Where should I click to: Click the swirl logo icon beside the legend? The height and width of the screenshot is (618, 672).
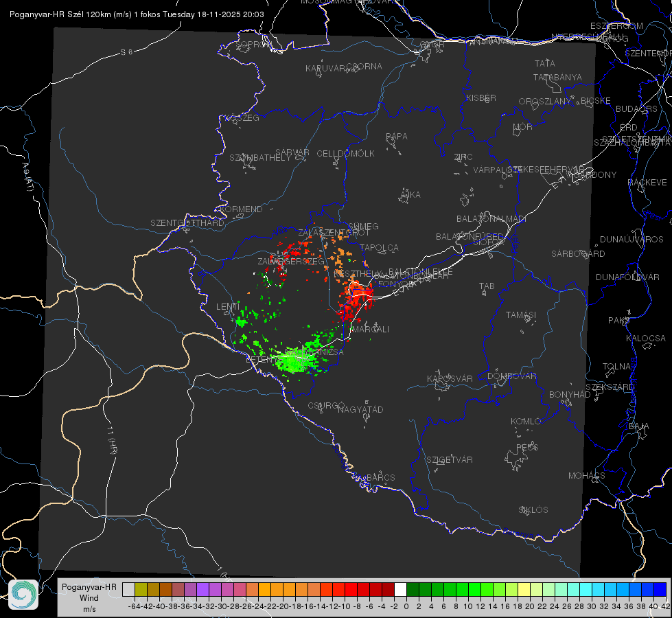coord(23,595)
